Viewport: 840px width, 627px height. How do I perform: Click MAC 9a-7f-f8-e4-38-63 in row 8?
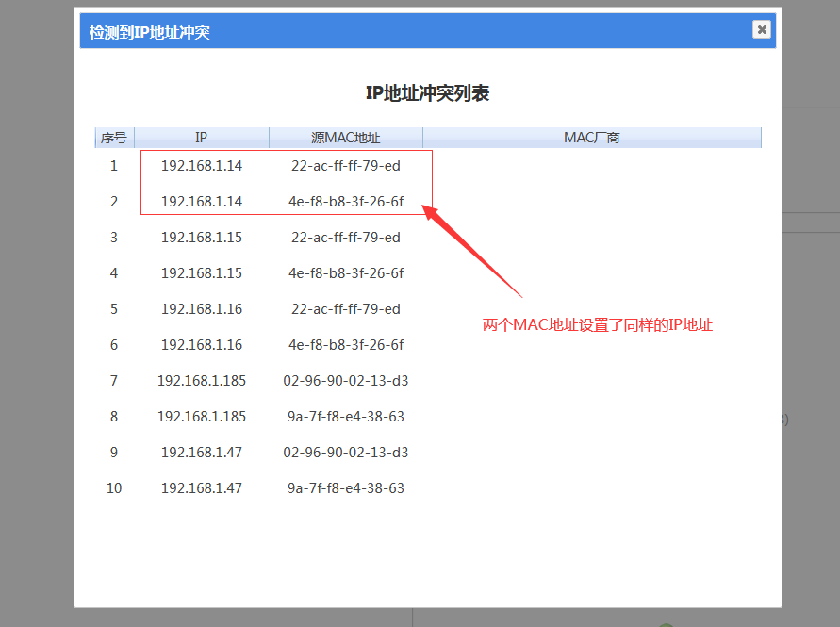point(345,417)
